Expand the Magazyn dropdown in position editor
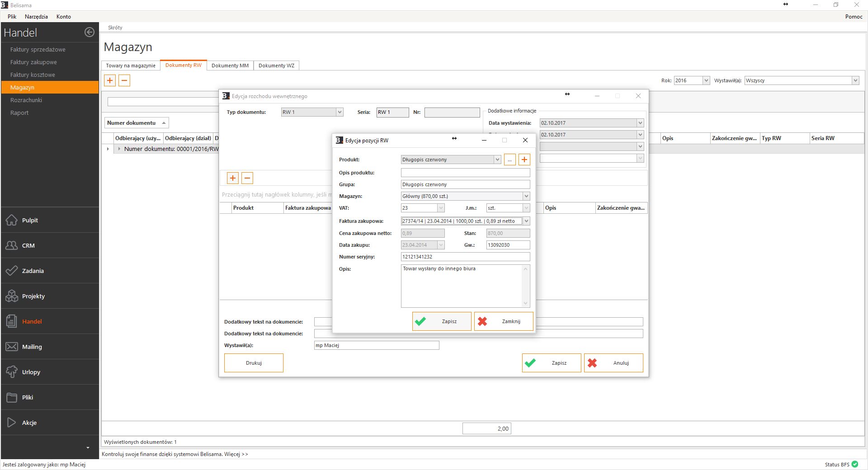Image resolution: width=868 pixels, height=470 pixels. tap(526, 196)
